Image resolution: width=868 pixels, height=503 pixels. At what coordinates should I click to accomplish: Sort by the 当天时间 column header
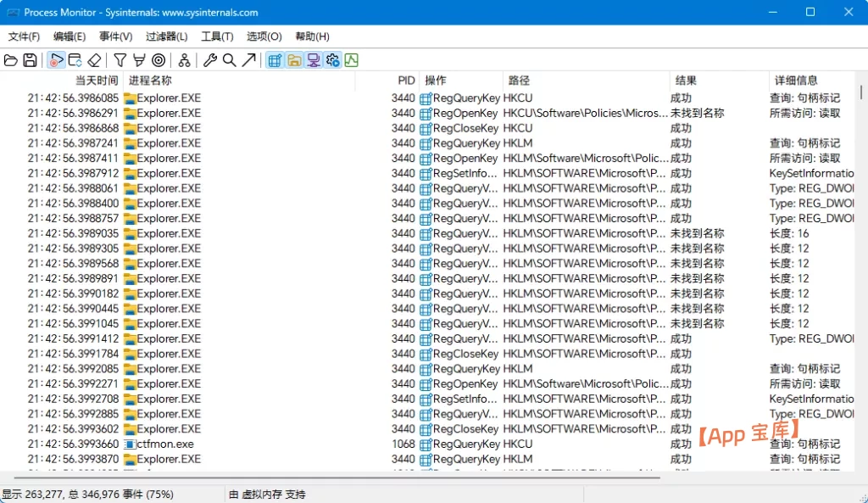point(61,81)
